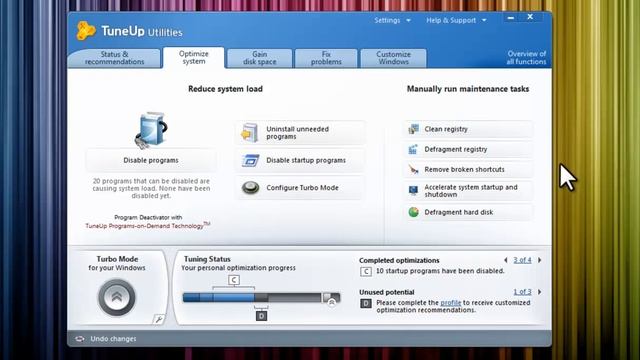The height and width of the screenshot is (360, 640).
Task: Click the TuneUp Utilities logo icon
Action: [x=86, y=31]
